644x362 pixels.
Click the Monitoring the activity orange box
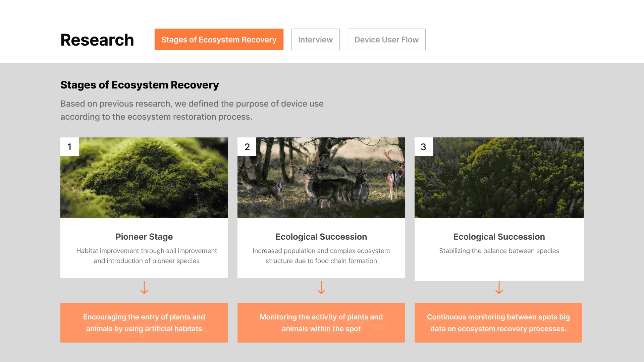click(321, 323)
